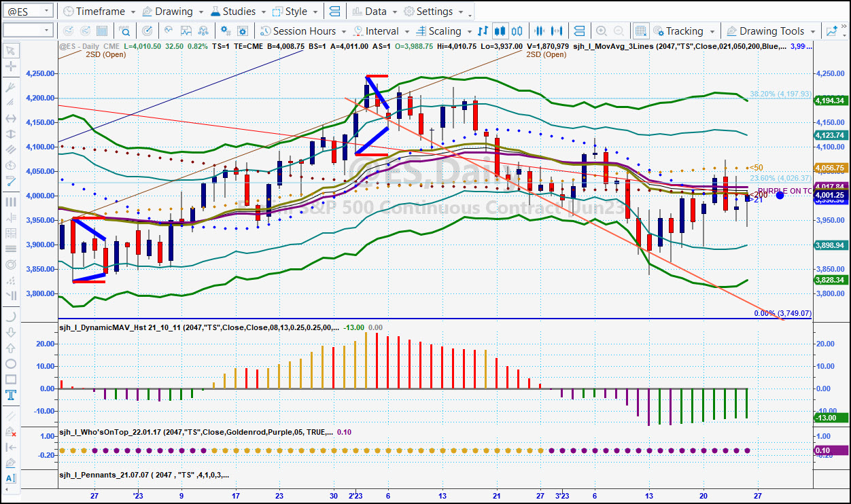Select the vertical double-arrow tool
The image size is (851, 504).
coord(10,134)
